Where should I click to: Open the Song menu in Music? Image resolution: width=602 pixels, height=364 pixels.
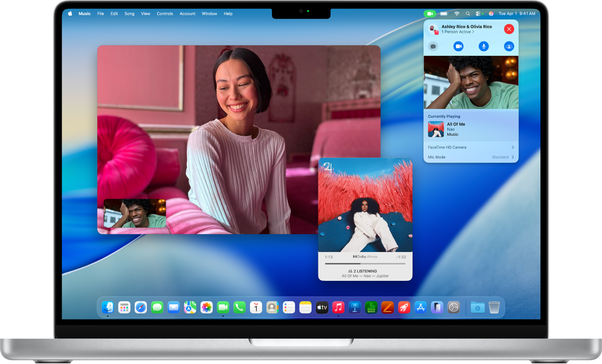(x=129, y=13)
